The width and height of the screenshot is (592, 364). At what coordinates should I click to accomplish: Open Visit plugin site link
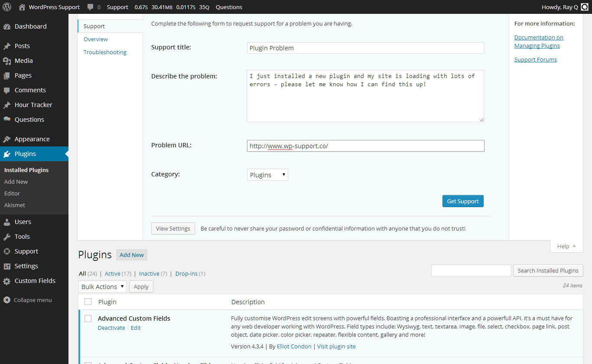pos(336,346)
